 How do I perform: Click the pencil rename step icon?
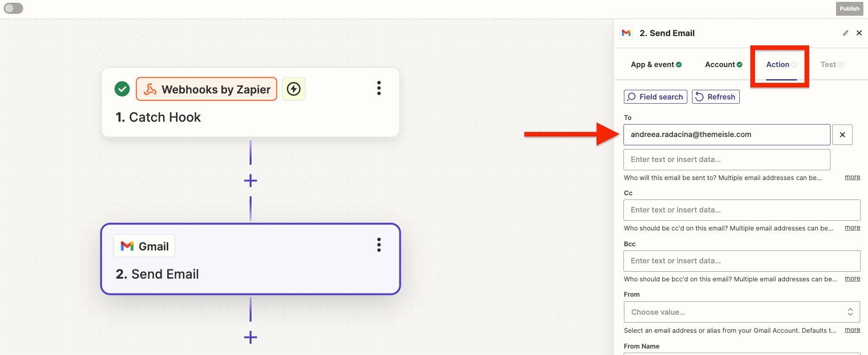pyautogui.click(x=845, y=33)
